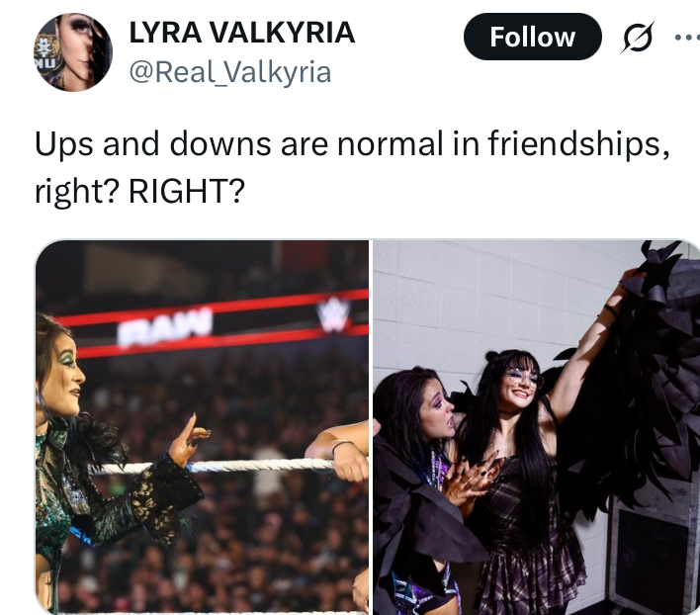Open the three-dot more options menu
Screen dimensions: 700x615
click(687, 38)
